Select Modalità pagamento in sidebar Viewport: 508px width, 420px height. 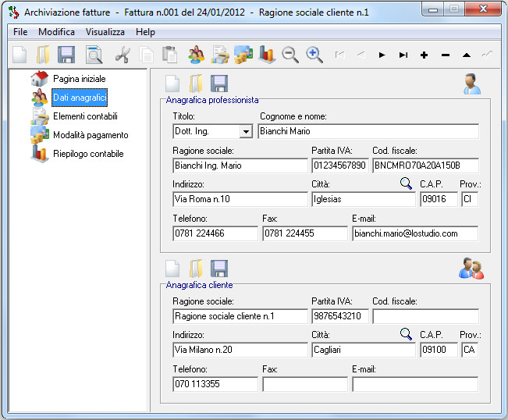pos(91,135)
